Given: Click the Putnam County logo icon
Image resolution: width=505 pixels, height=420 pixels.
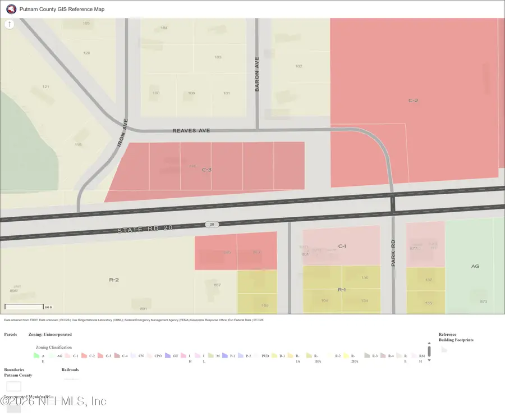Looking at the screenshot, I should click(11, 10).
